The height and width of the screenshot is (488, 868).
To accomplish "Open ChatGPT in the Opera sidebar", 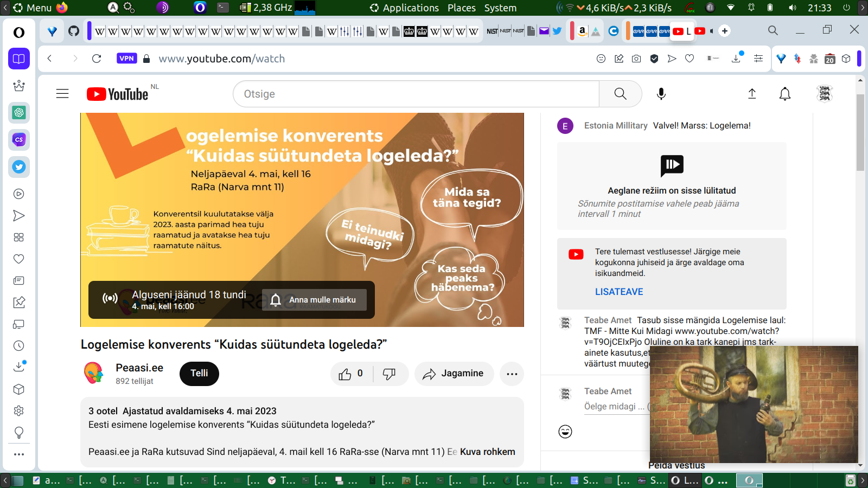I will (19, 113).
